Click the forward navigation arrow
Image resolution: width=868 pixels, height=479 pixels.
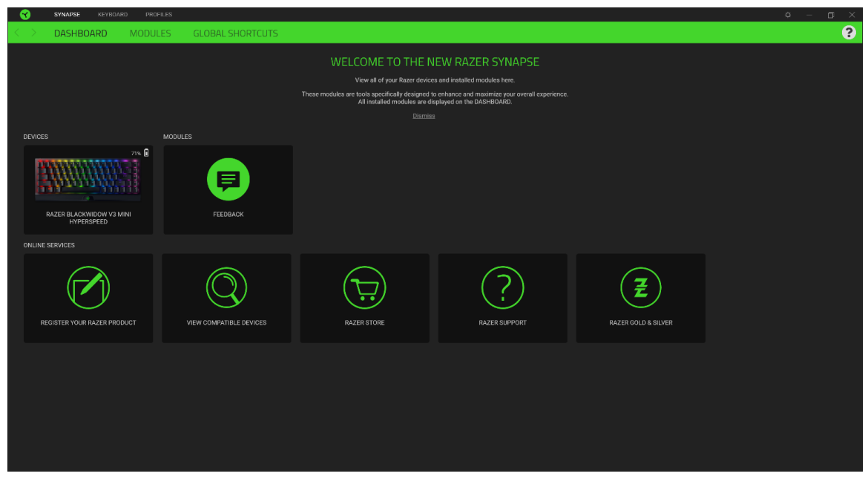pyautogui.click(x=34, y=33)
